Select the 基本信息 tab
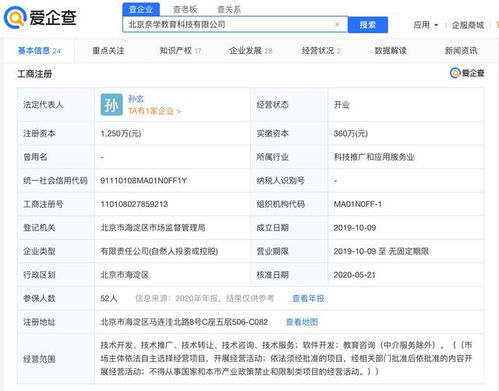This screenshot has height=391, width=499. click(x=39, y=51)
